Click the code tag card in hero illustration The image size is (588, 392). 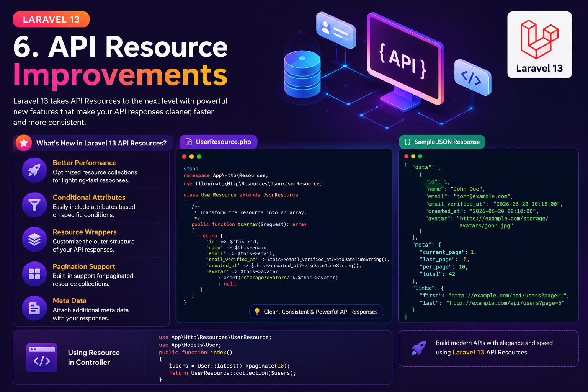point(473,77)
